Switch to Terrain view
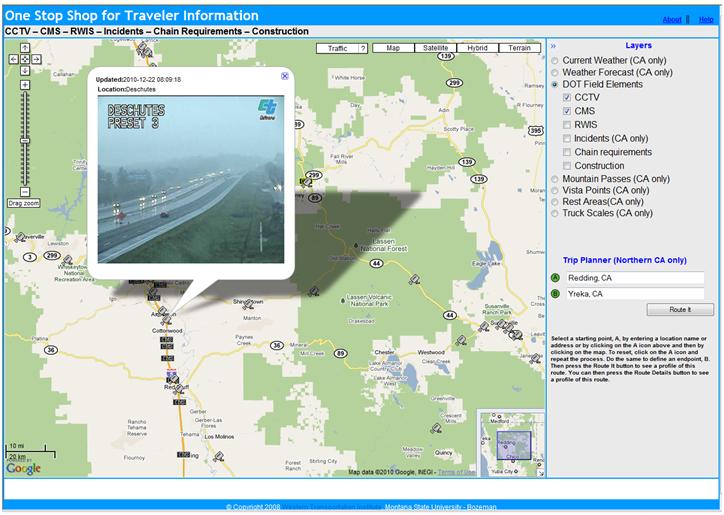The image size is (724, 515). [519, 48]
